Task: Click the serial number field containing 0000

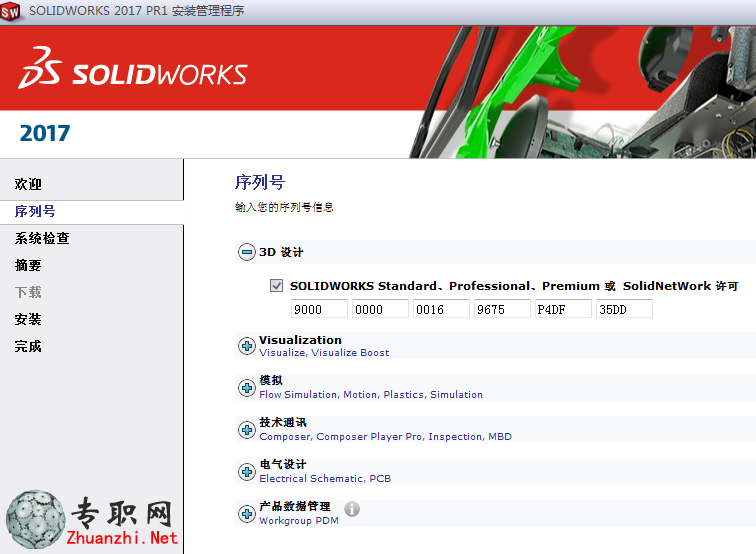Action: [380, 309]
